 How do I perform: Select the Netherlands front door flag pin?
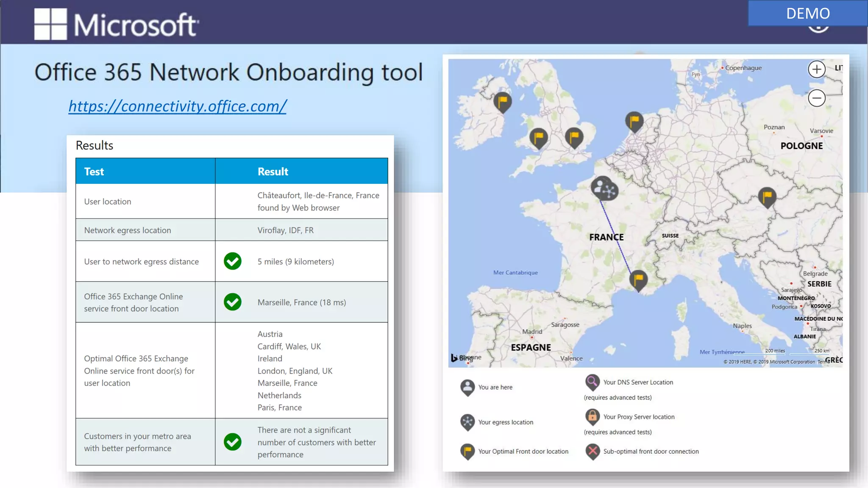(634, 122)
